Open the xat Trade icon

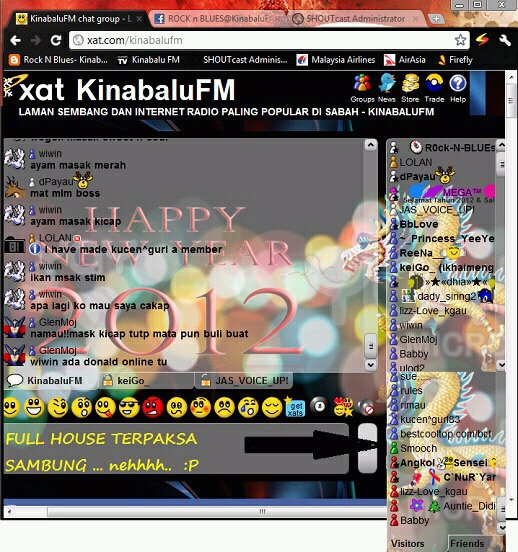pyautogui.click(x=434, y=83)
